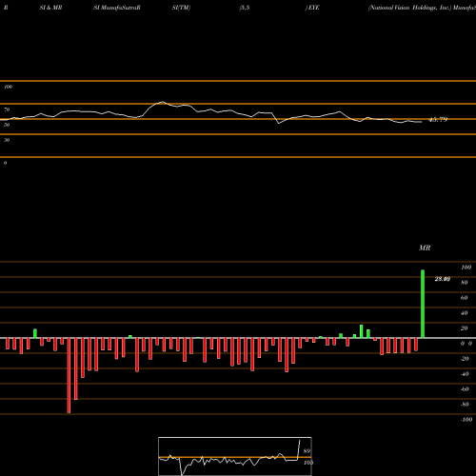Click the 60 label on MR axis

pyautogui.click(x=465, y=298)
